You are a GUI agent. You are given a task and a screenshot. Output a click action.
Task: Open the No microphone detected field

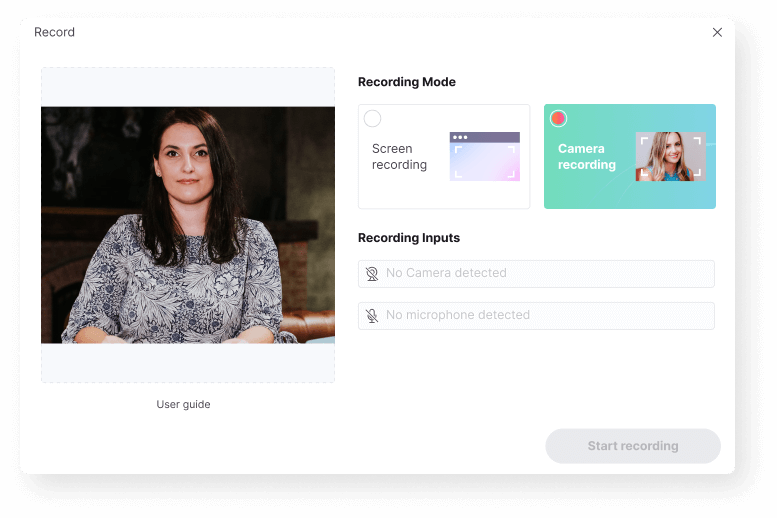point(536,316)
